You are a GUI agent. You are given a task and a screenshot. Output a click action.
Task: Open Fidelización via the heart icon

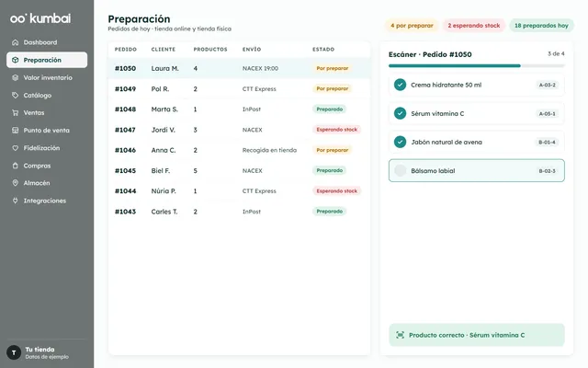pos(15,148)
